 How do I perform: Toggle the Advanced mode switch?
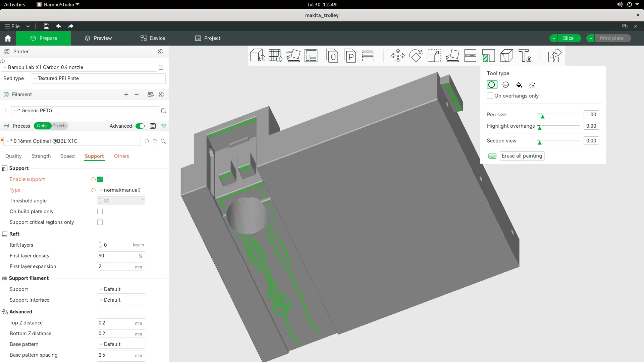click(140, 126)
